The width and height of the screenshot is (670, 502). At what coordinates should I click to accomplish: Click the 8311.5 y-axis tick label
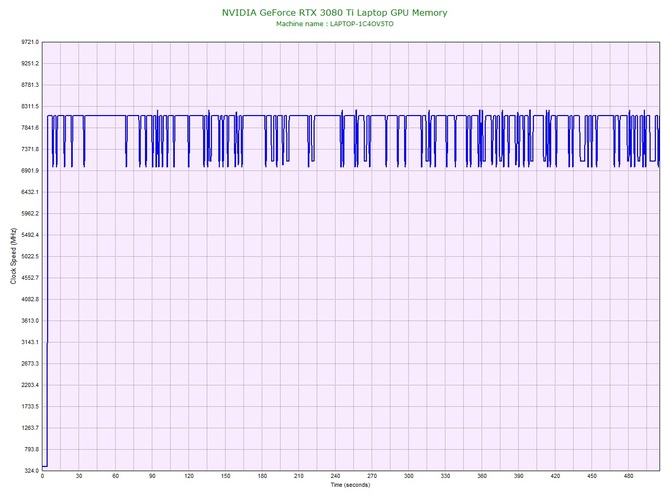[30, 106]
